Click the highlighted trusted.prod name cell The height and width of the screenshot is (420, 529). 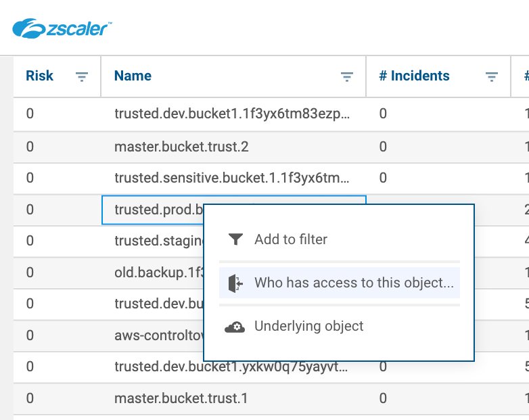tap(156, 210)
